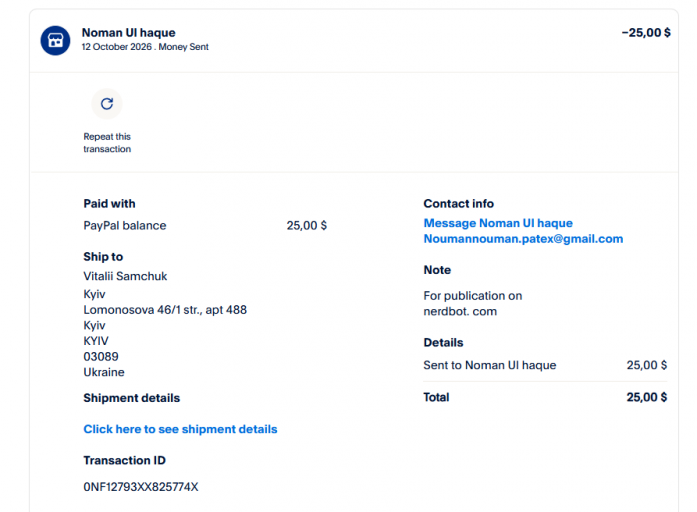Click the Repeat this transaction circular arrow icon
Viewport: 697px width, 512px height.
pos(107,104)
